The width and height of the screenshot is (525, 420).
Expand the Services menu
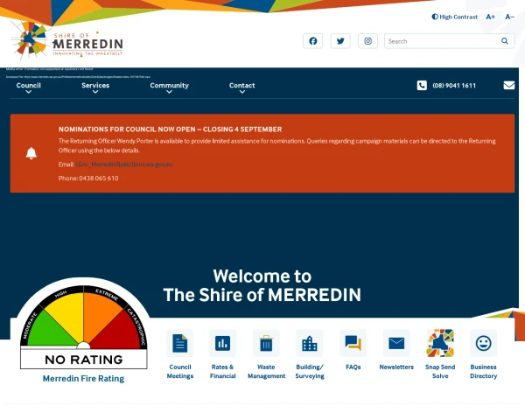pyautogui.click(x=95, y=87)
